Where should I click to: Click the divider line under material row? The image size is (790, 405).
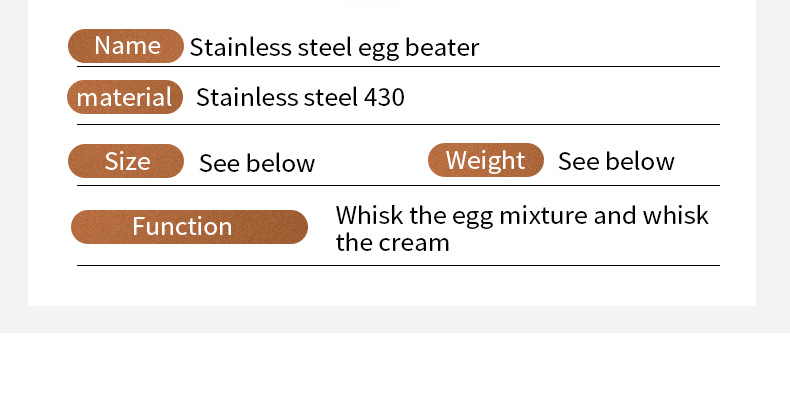[400, 125]
